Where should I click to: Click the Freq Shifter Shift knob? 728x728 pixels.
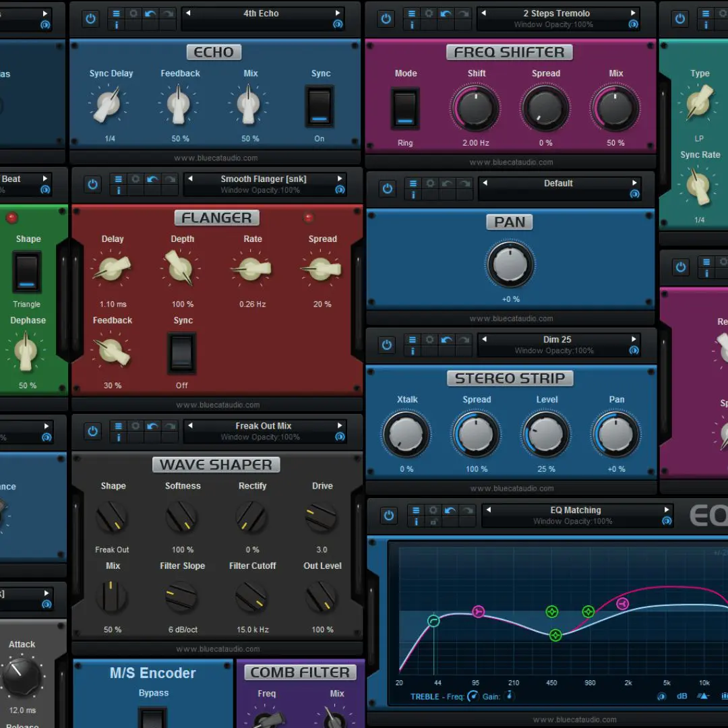pos(475,109)
